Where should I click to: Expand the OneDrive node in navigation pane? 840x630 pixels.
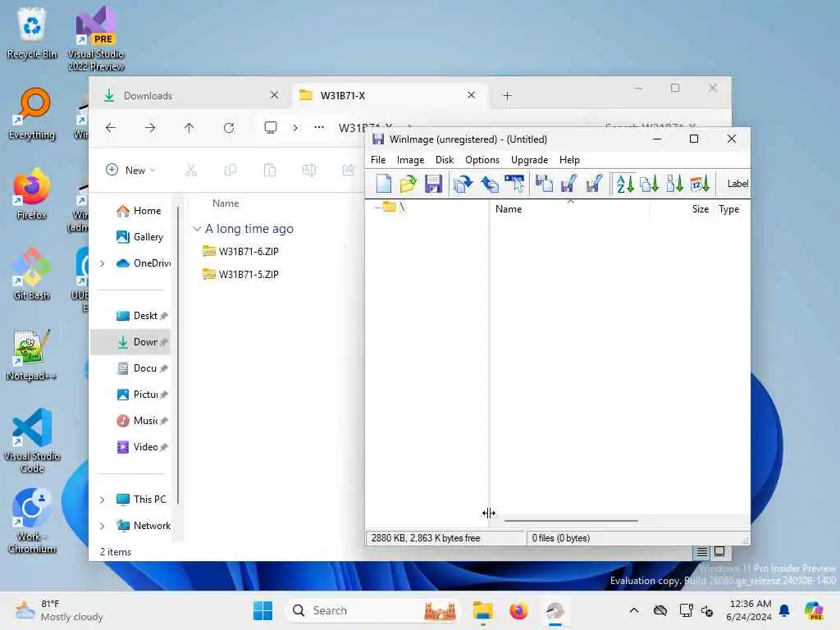[x=103, y=263]
